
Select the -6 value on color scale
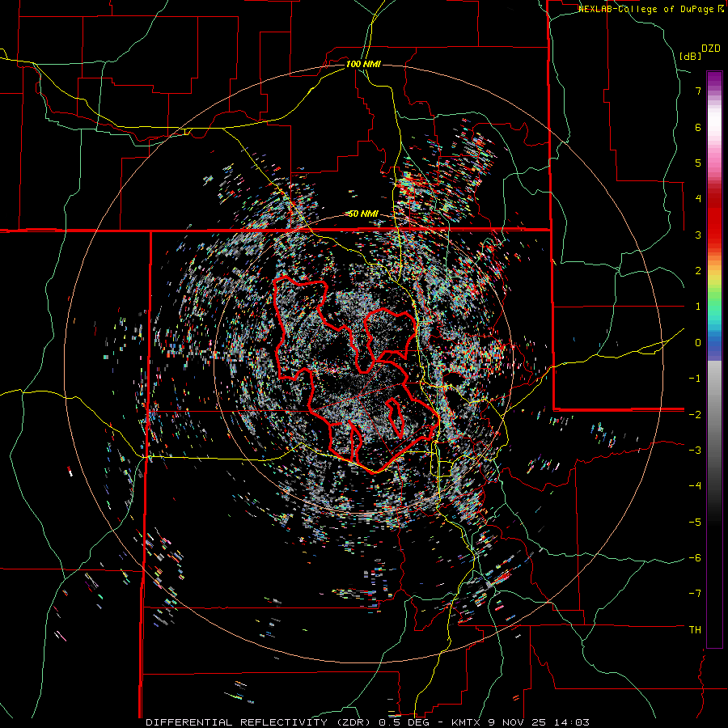pos(695,558)
